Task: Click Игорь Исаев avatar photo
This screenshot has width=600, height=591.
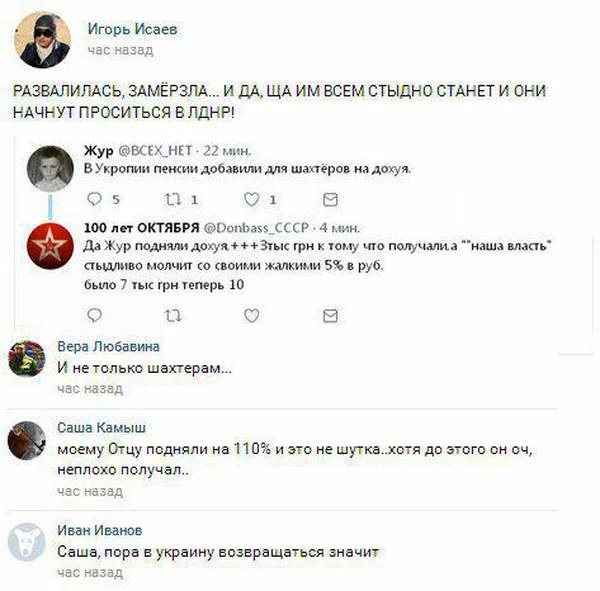Action: (42, 40)
